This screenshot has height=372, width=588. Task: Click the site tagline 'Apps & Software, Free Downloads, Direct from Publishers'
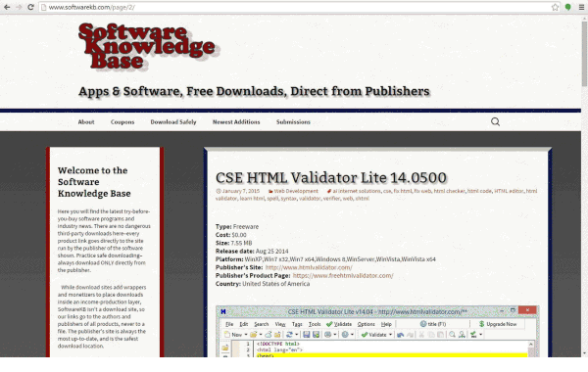[x=254, y=91]
